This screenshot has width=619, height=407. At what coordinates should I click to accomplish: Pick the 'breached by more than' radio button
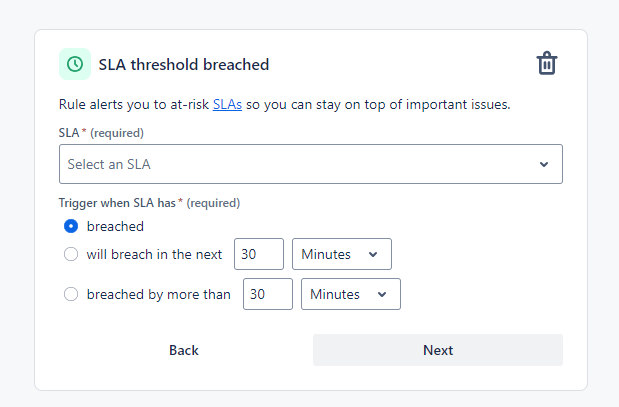(x=71, y=294)
